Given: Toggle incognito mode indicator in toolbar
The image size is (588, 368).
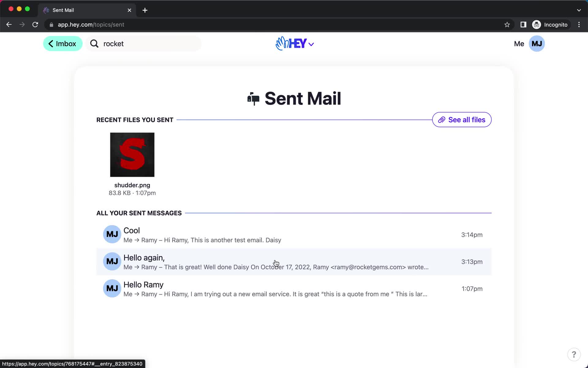Looking at the screenshot, I should [550, 25].
